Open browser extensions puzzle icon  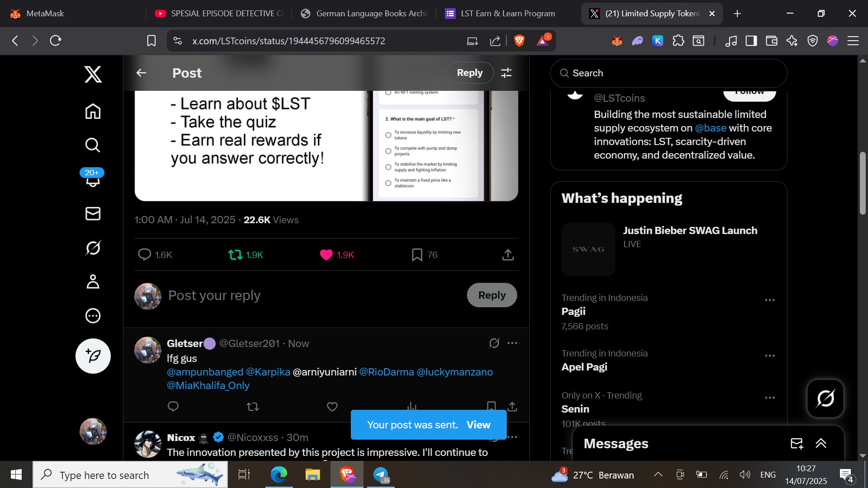point(678,41)
